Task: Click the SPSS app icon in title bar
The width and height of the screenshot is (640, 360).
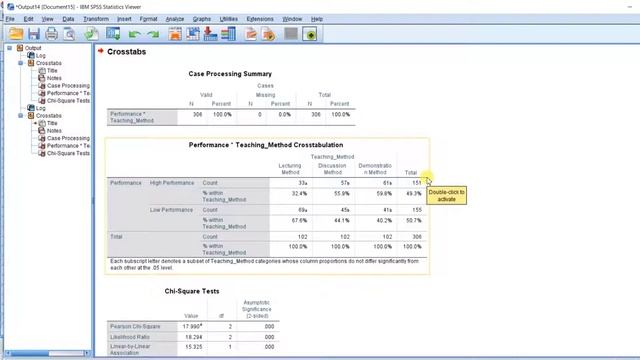Action: (11, 7)
